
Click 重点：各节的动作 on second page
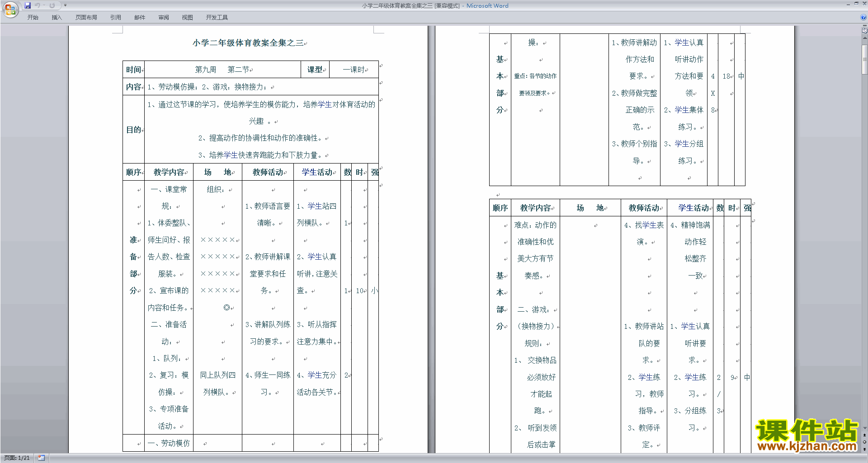(x=535, y=76)
